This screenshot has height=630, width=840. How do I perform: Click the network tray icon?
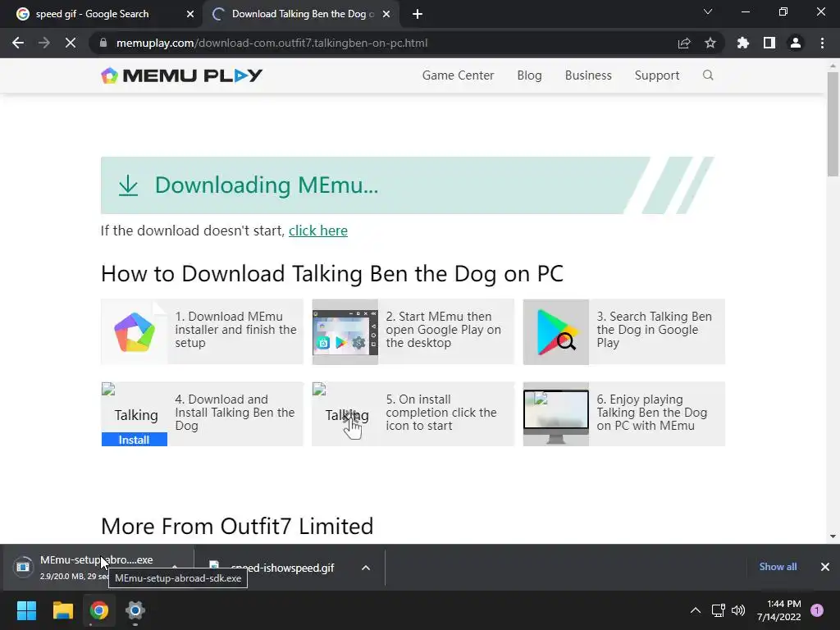[718, 610]
